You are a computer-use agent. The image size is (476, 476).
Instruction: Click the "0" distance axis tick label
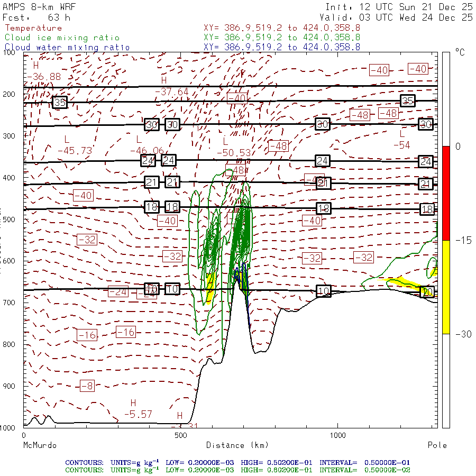(24, 435)
